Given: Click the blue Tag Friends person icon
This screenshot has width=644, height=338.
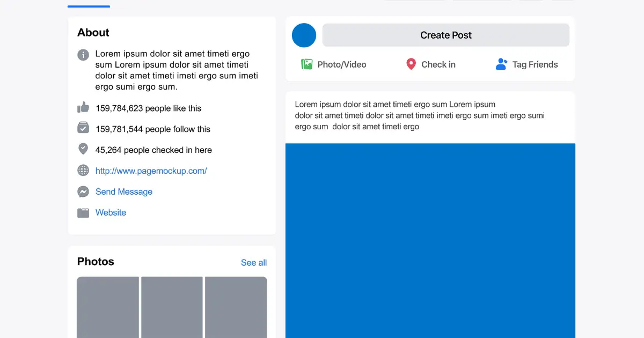Looking at the screenshot, I should point(501,64).
